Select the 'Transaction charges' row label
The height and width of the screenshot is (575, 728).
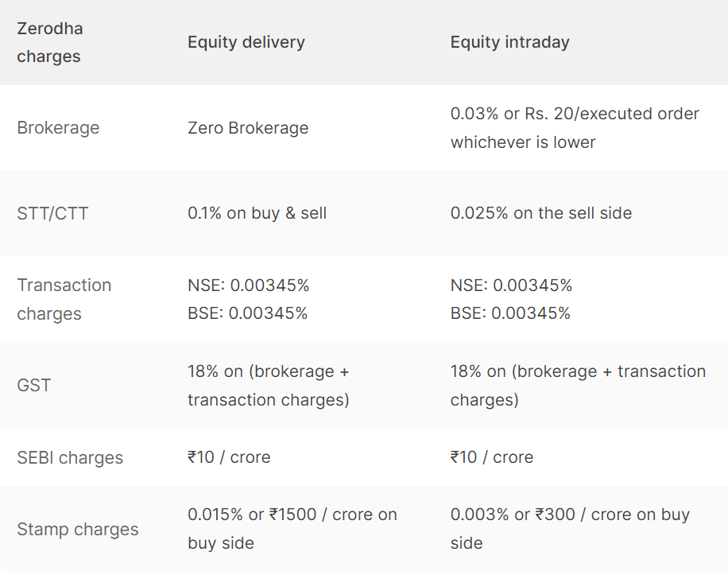tap(64, 299)
